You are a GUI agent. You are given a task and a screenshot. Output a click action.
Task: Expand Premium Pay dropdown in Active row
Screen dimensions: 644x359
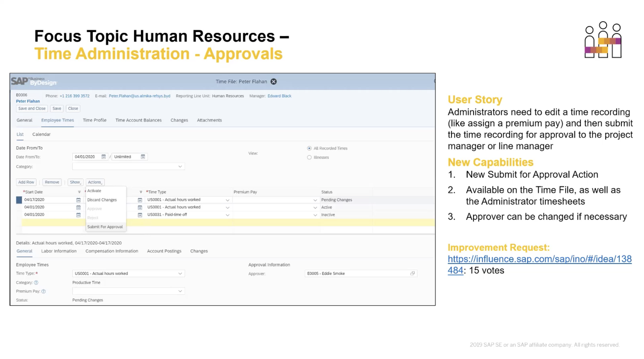(x=315, y=207)
